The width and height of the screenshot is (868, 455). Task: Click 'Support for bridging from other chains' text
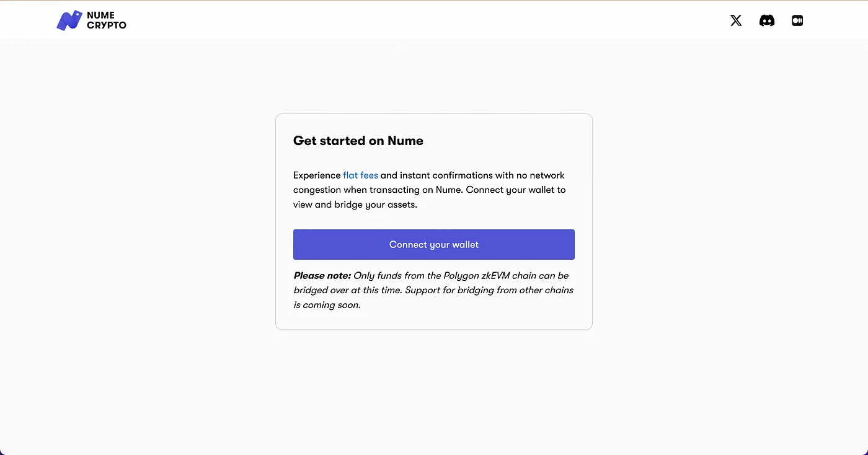tap(489, 290)
